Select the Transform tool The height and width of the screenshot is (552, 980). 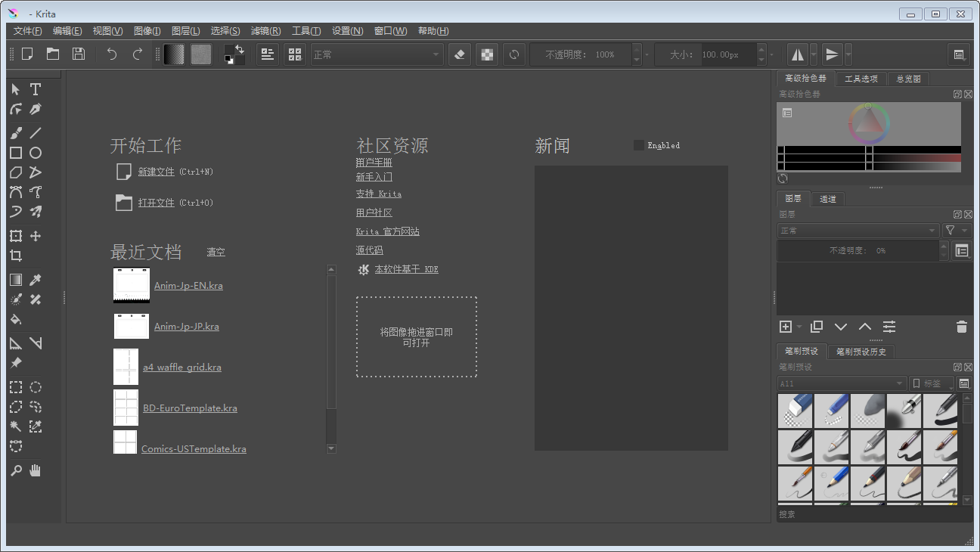(x=16, y=236)
